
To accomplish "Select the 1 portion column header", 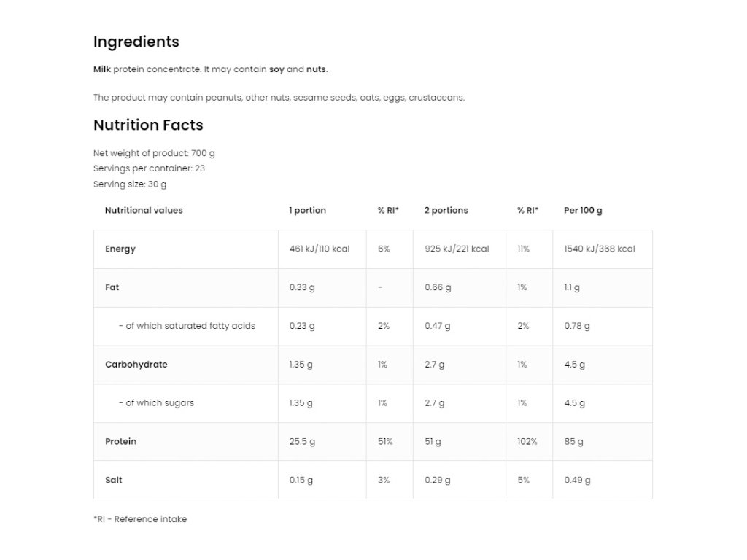I will [307, 210].
